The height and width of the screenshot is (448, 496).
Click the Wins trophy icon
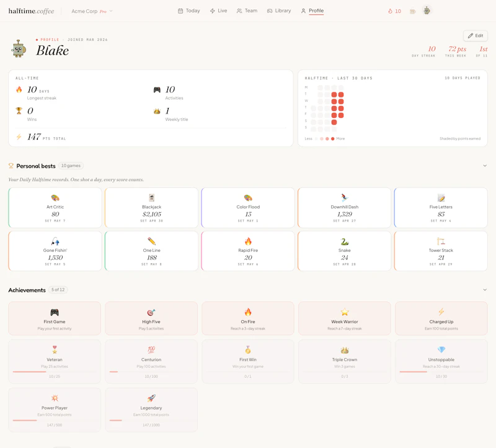pyautogui.click(x=19, y=111)
